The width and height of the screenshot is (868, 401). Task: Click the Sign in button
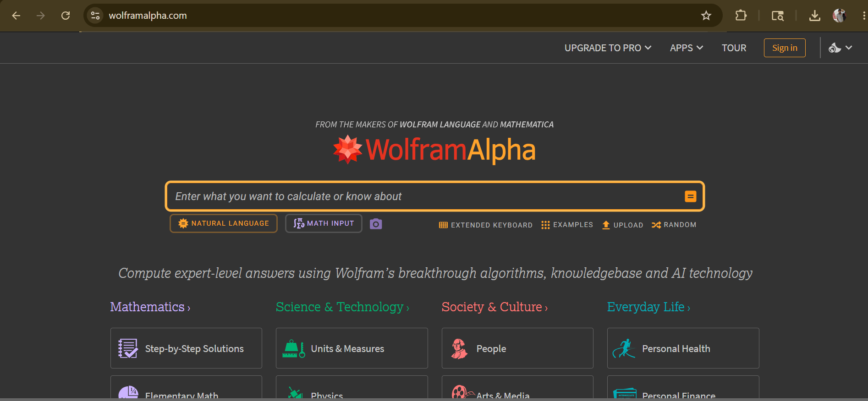click(785, 48)
